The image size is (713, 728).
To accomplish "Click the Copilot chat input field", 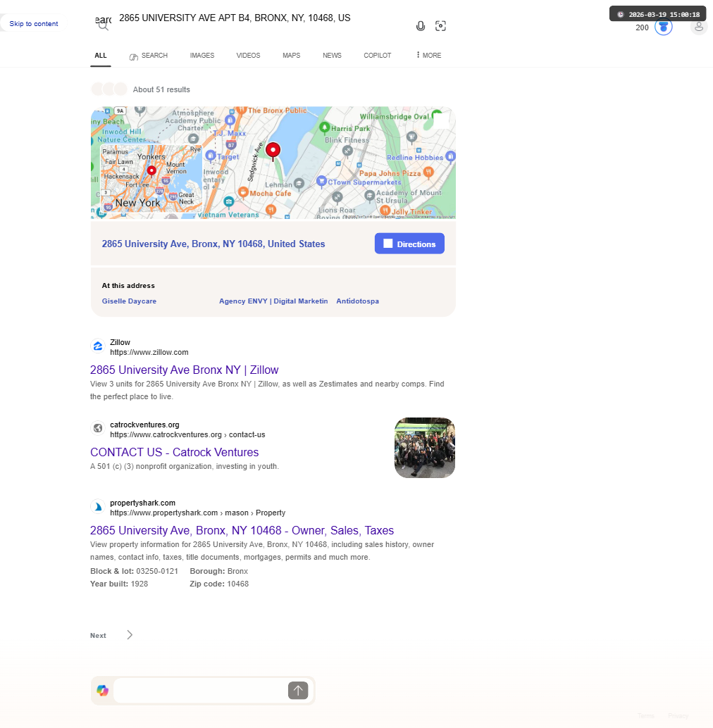I will (x=199, y=691).
